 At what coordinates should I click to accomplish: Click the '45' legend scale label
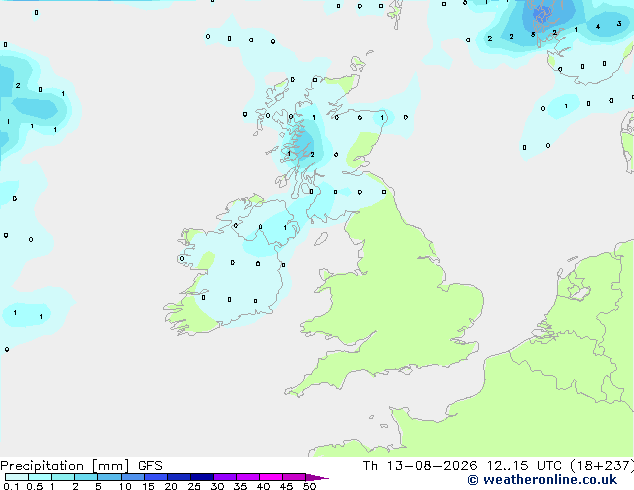point(286,486)
